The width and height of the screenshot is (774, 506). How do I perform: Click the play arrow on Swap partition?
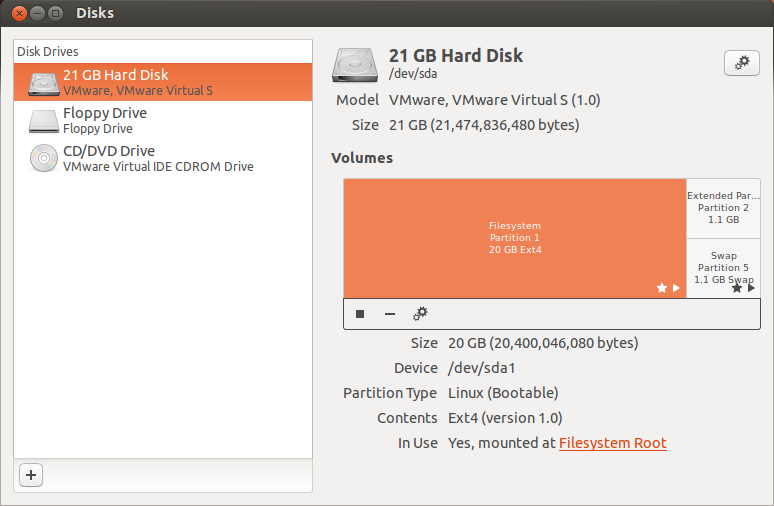[x=751, y=288]
